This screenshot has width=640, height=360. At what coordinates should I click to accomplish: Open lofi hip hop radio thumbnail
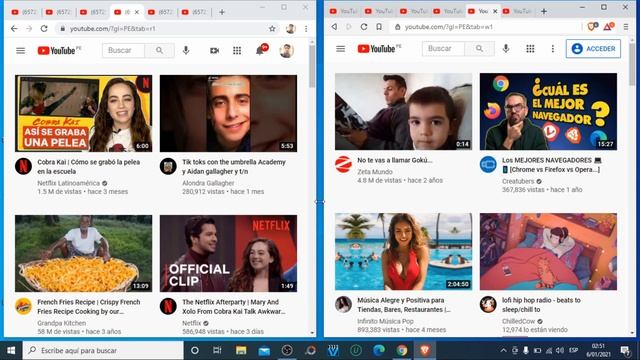[x=548, y=251]
